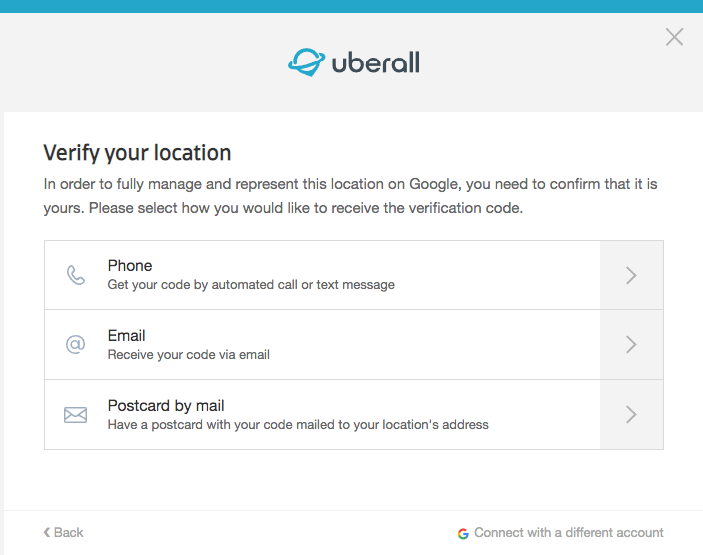Screen dimensions: 703x555
Task: Click the Google G logo icon
Action: (463, 533)
